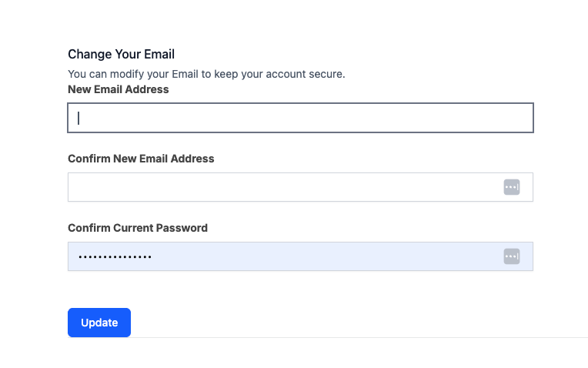Click the "Change Your Email" heading

[x=121, y=54]
